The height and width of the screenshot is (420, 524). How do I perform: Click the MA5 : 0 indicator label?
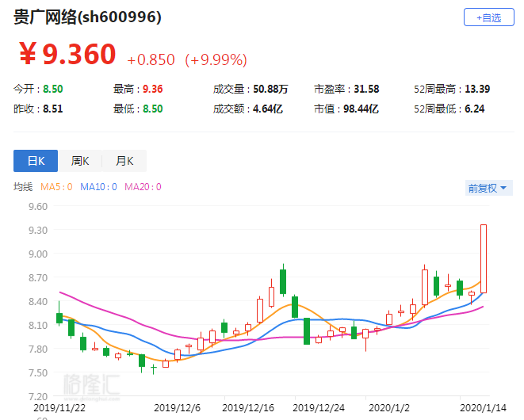56,187
